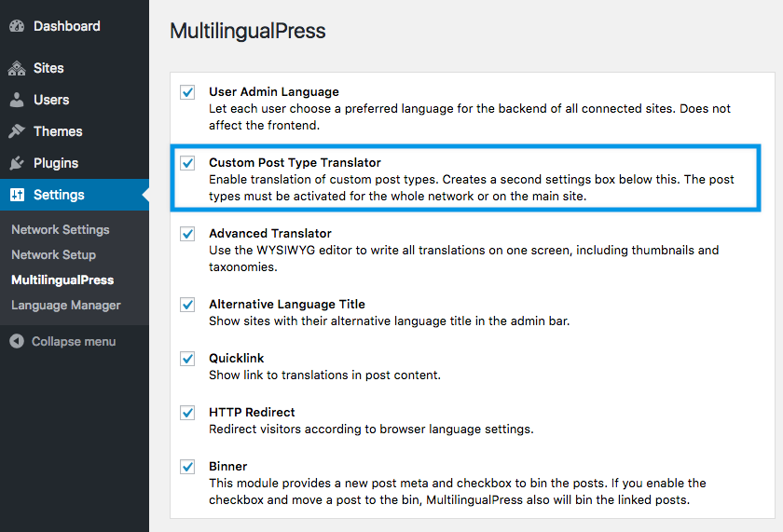The height and width of the screenshot is (532, 783).
Task: Click the Collapse menu label
Action: pos(74,341)
